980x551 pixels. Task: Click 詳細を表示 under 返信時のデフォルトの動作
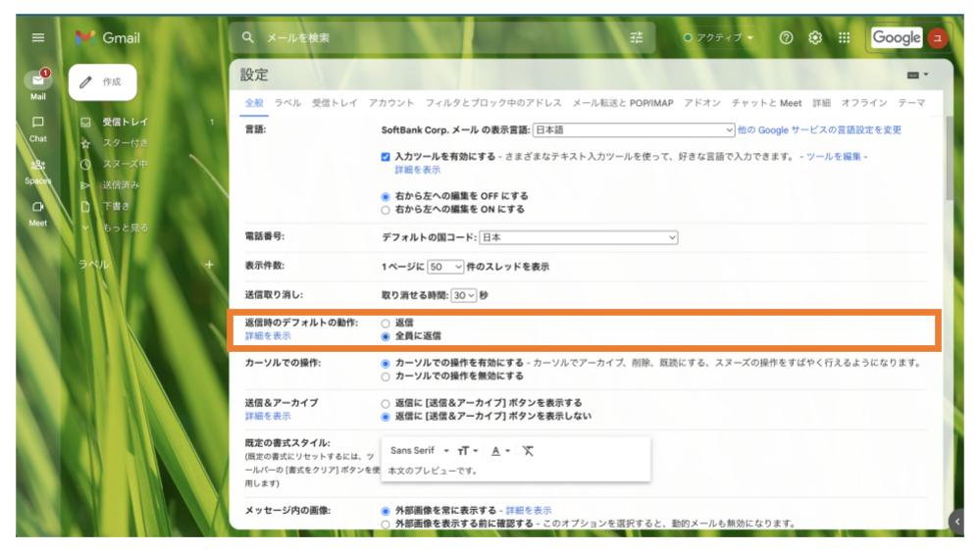coord(268,336)
